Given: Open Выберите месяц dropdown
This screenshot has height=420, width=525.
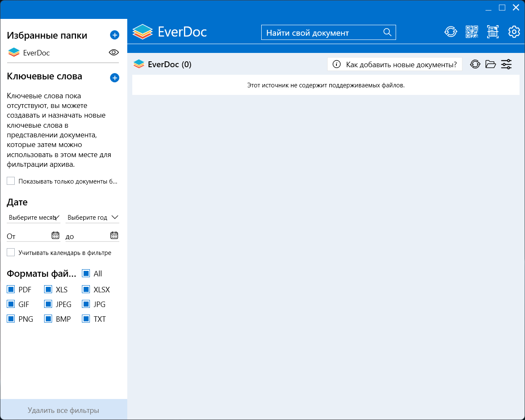Looking at the screenshot, I should click(34, 218).
